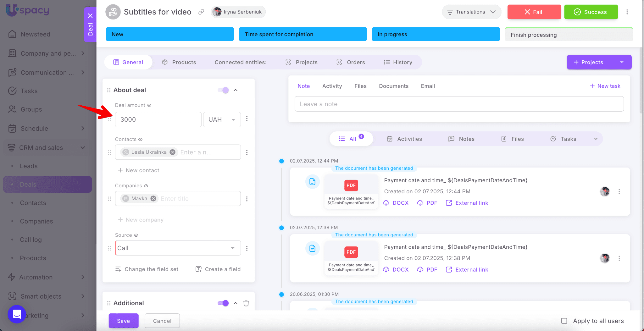Delete the Additional section with trash icon

click(x=246, y=303)
